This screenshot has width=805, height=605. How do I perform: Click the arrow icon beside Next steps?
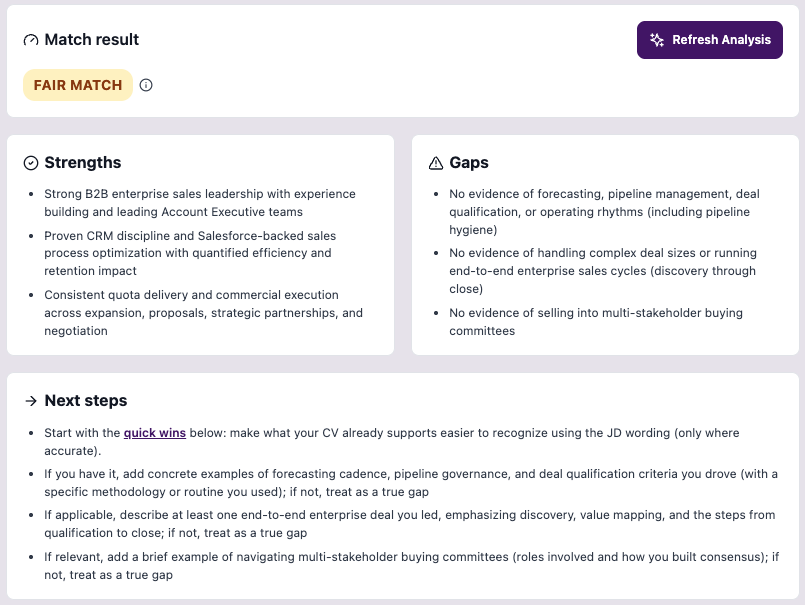pyautogui.click(x=29, y=400)
